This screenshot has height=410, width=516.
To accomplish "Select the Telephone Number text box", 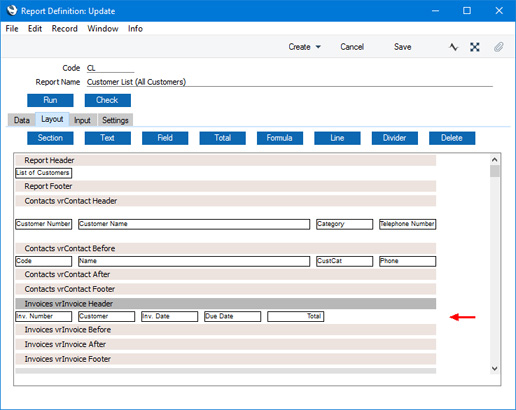I will 407,224.
